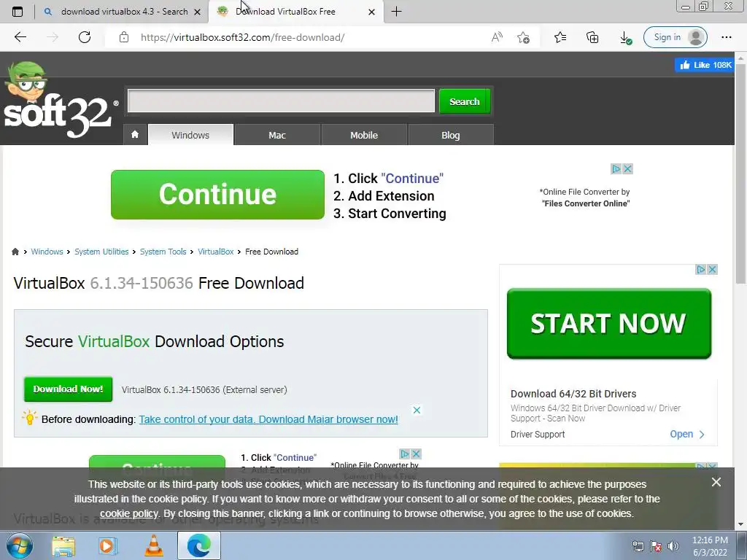Open the Settings and more ellipsis menu
Viewport: 747px width, 560px height.
(726, 37)
